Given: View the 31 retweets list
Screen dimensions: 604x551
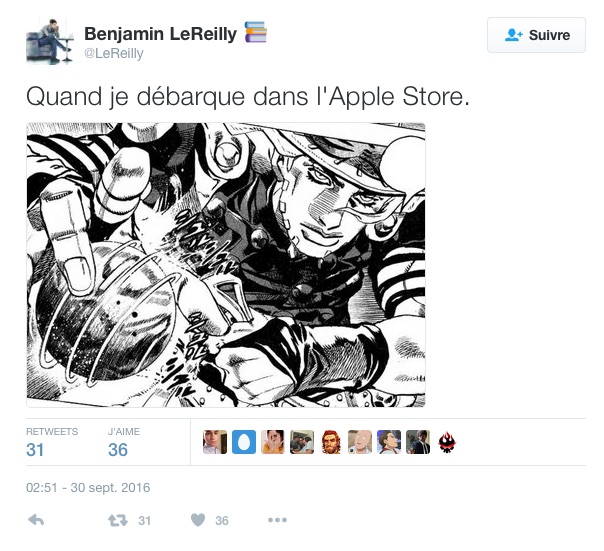Looking at the screenshot, I should tap(52, 443).
